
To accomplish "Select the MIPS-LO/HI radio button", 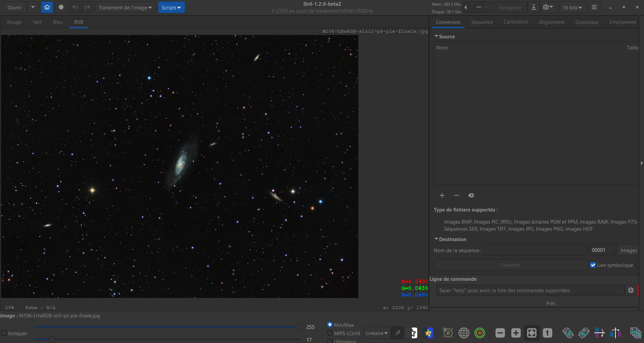I will point(330,333).
